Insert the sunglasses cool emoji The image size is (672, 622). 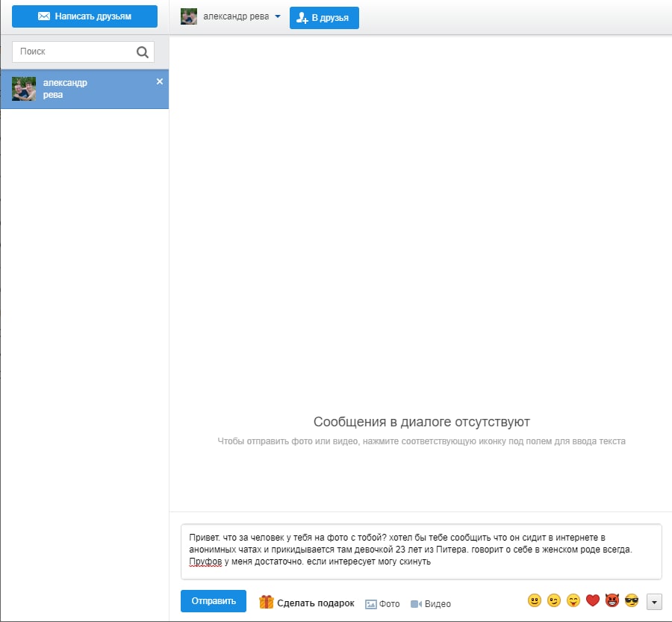point(632,600)
